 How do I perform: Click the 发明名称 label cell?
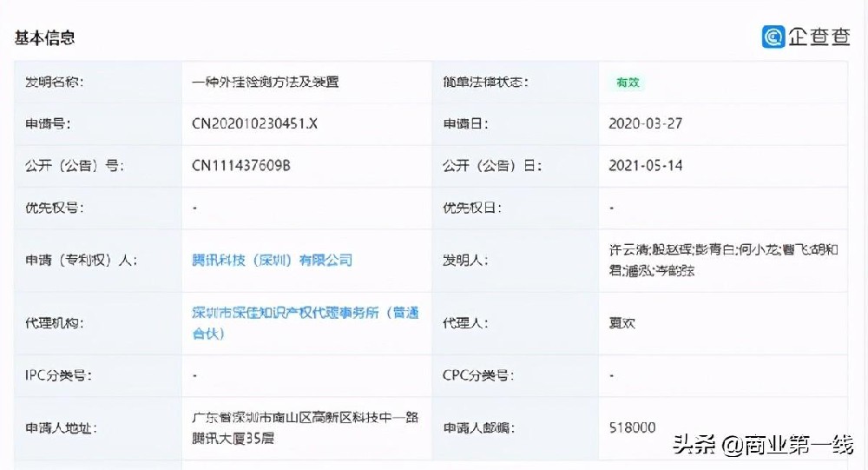click(x=98, y=82)
